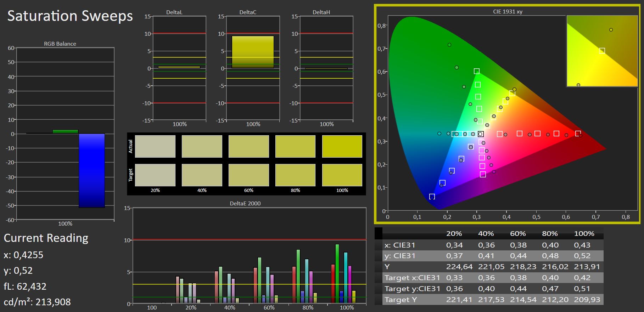Click the "RGB Balance" chart title
644x312 pixels.
60,44
